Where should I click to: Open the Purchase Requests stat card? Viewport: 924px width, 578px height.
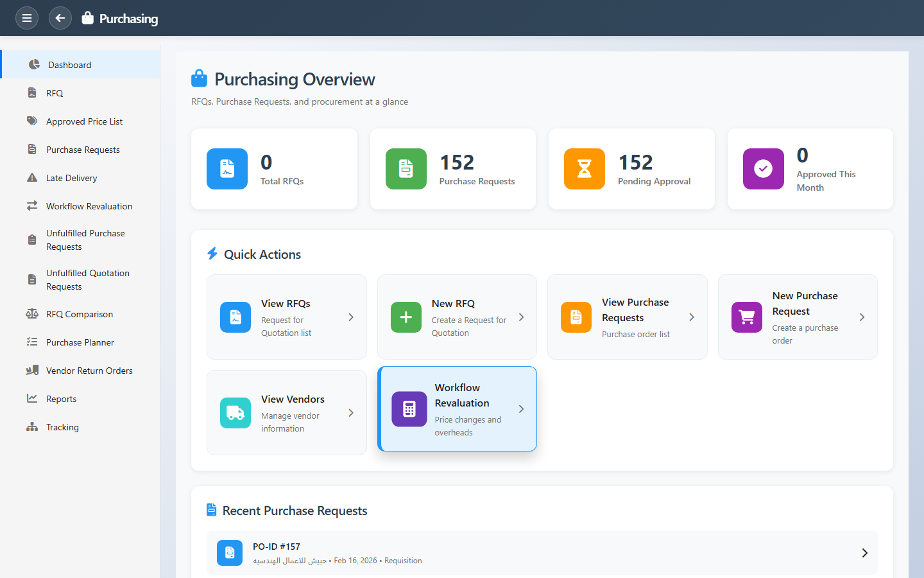(453, 169)
